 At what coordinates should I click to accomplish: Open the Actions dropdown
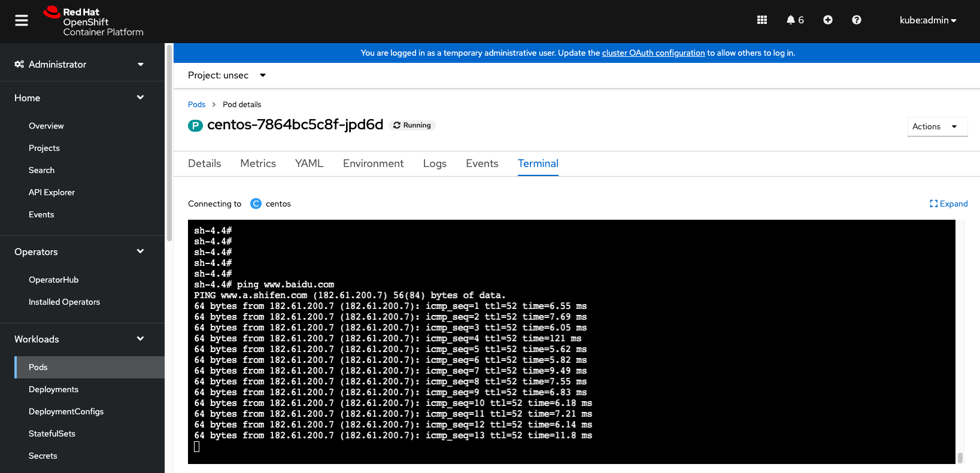[937, 126]
